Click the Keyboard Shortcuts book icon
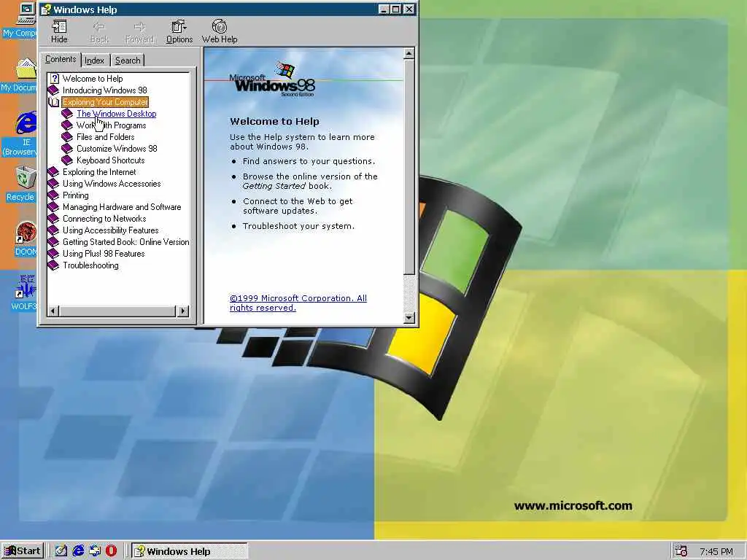This screenshot has width=747, height=560. [67, 160]
